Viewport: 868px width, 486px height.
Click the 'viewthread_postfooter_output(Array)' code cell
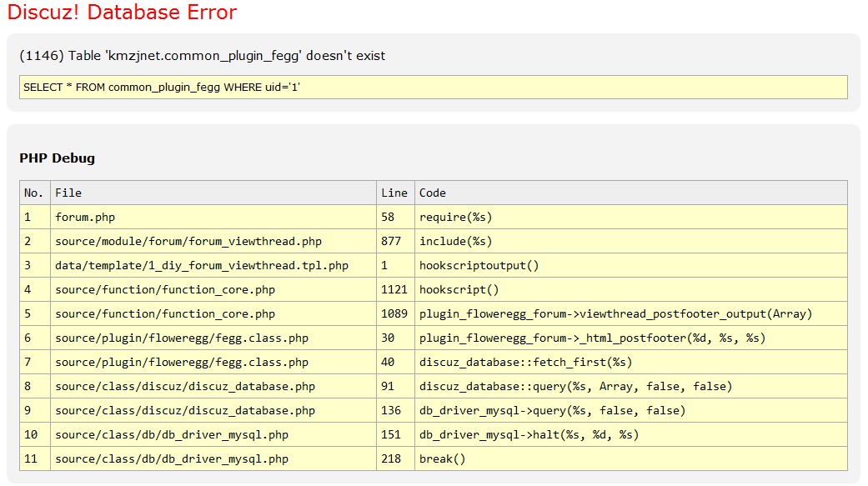631,313
